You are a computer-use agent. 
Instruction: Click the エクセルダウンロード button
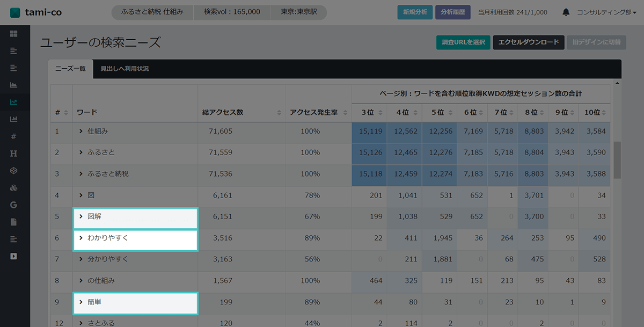click(x=529, y=42)
